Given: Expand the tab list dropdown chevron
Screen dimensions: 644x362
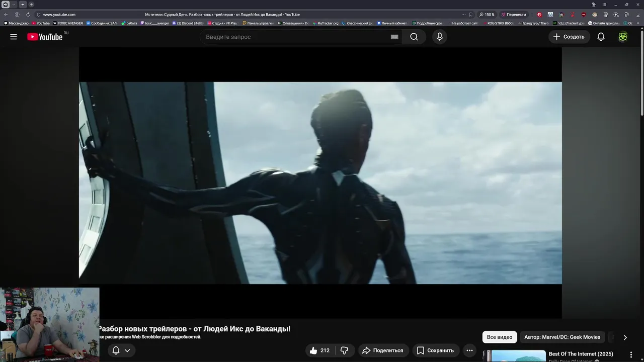Looking at the screenshot, I should 14,5.
